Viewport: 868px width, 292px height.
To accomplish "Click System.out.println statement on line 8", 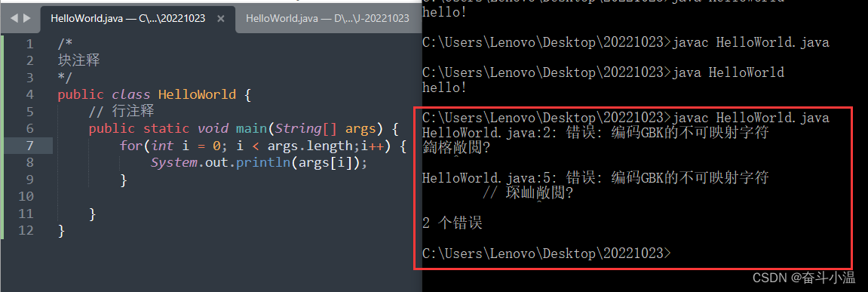I will (259, 162).
